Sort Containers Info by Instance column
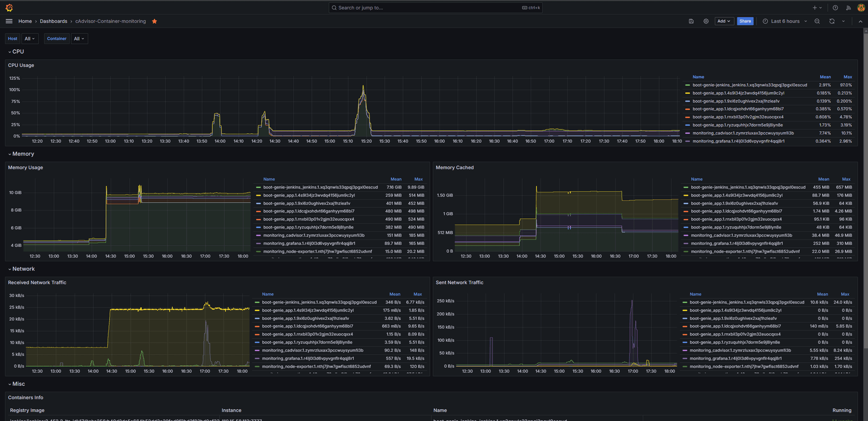Image resolution: width=868 pixels, height=421 pixels. pos(231,411)
